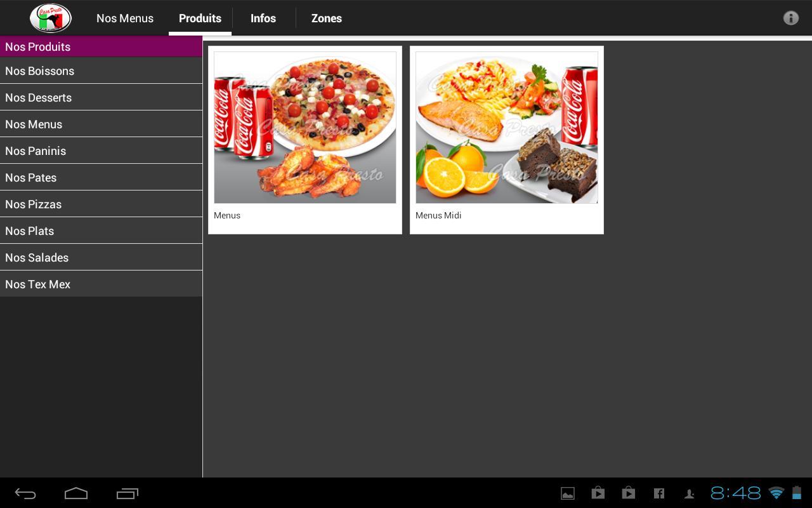Switch to the Infos tab
Screen dimensions: 812x508
pos(263,18)
